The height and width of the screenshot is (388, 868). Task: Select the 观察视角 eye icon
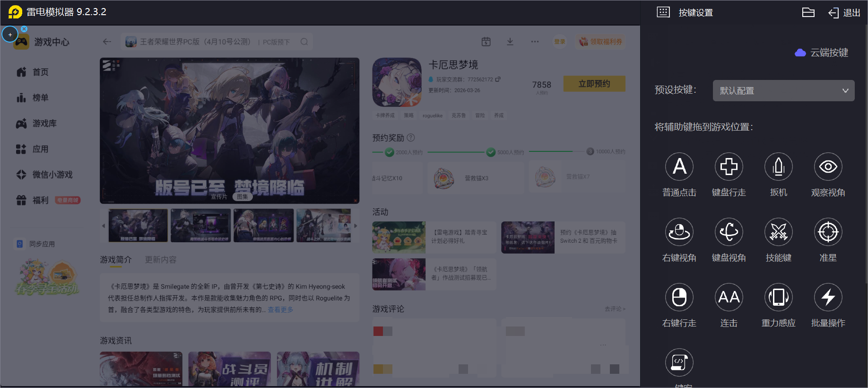coord(828,167)
